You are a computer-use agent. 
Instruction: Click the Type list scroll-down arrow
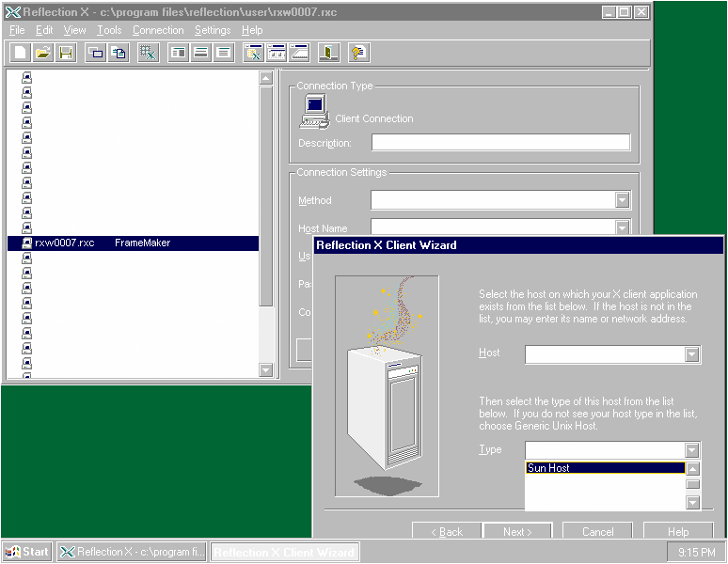coord(692,502)
